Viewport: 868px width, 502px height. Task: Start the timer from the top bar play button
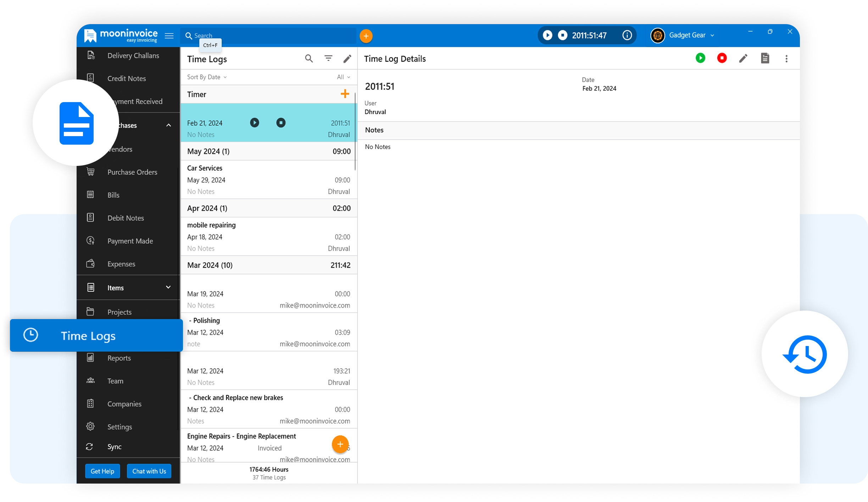coord(547,35)
